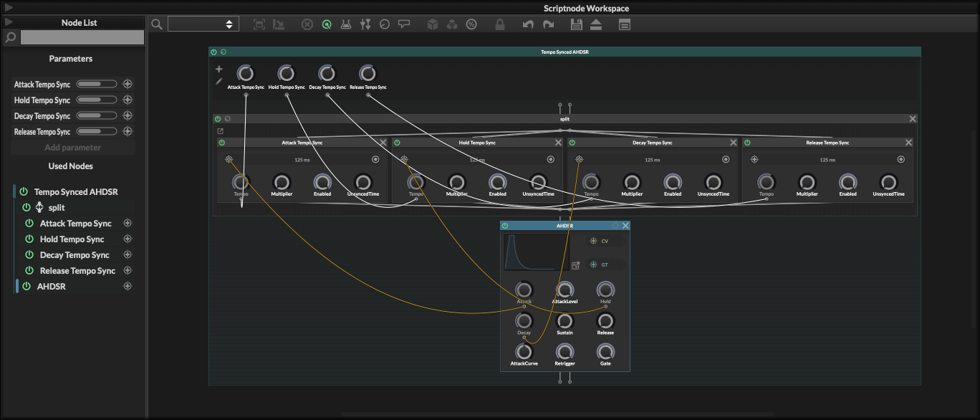980x420 pixels.
Task: Click the slider faders toolbar icon
Action: (365, 24)
